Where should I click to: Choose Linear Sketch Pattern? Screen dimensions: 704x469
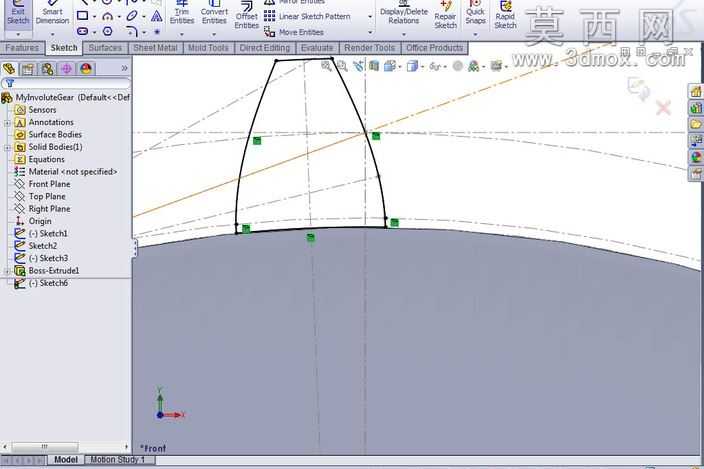pos(307,17)
